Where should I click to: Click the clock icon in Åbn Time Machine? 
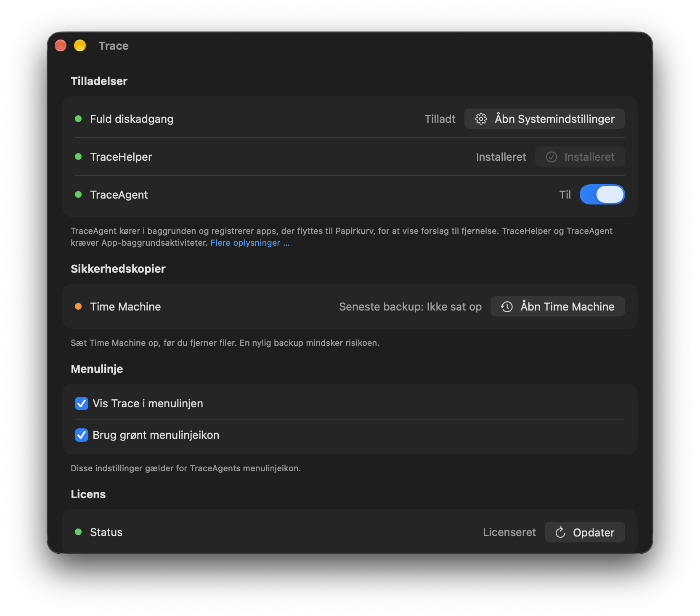(507, 307)
